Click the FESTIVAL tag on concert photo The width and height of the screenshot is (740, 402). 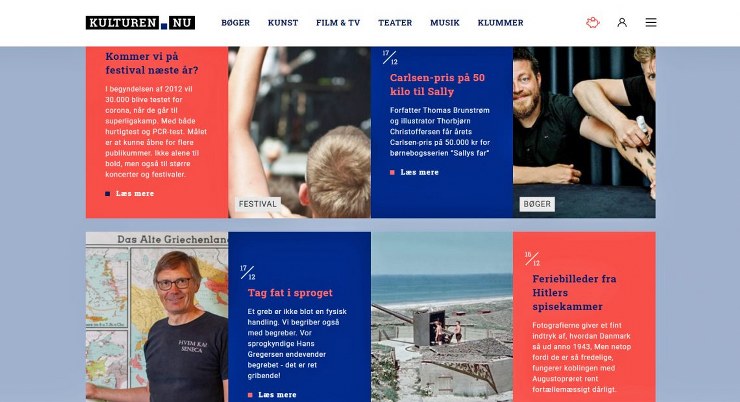point(258,204)
